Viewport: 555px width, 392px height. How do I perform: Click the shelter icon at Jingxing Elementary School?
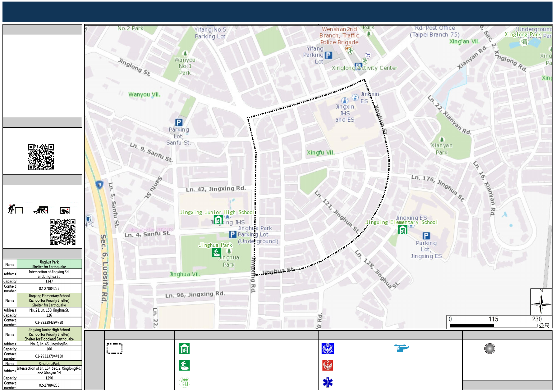[x=403, y=230]
